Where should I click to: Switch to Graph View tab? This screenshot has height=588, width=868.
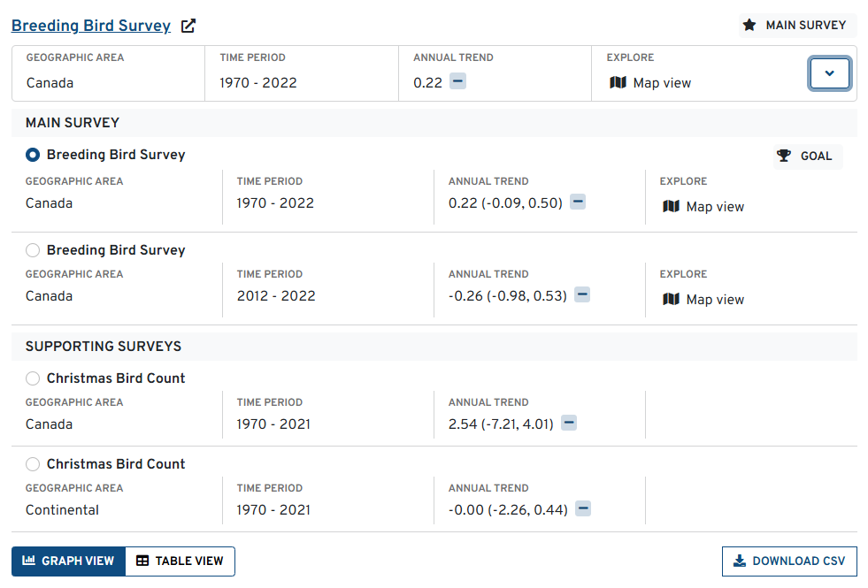[x=69, y=561]
